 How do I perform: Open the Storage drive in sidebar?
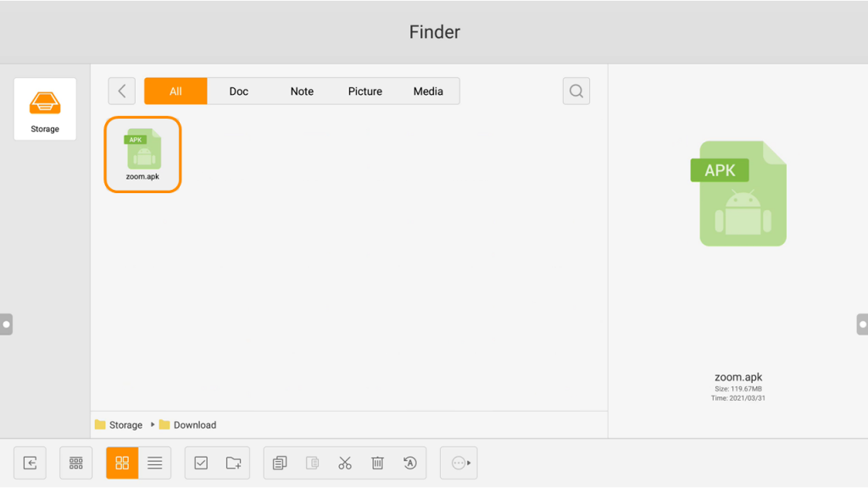coord(44,108)
